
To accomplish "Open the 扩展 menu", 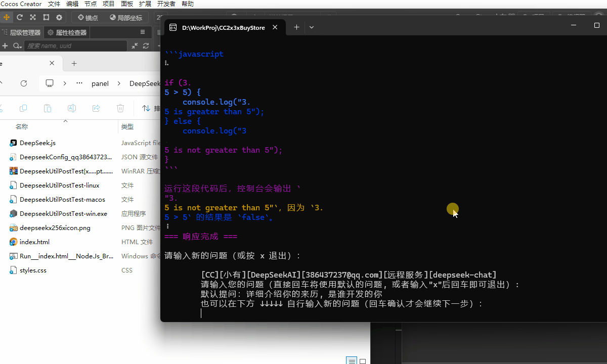I will (x=145, y=4).
